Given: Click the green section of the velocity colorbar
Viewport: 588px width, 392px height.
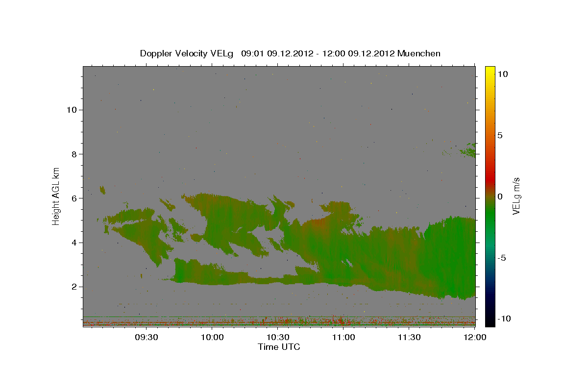Looking at the screenshot, I should [x=490, y=216].
